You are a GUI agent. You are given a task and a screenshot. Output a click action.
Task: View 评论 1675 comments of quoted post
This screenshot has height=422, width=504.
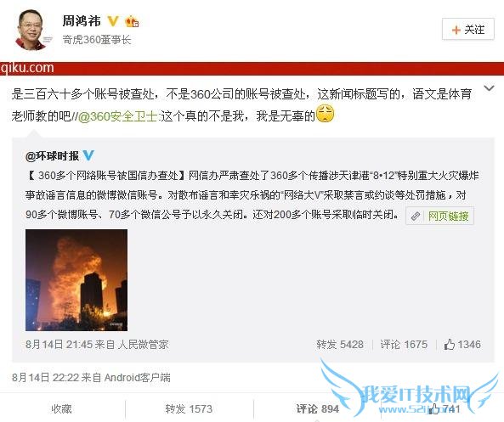click(404, 345)
